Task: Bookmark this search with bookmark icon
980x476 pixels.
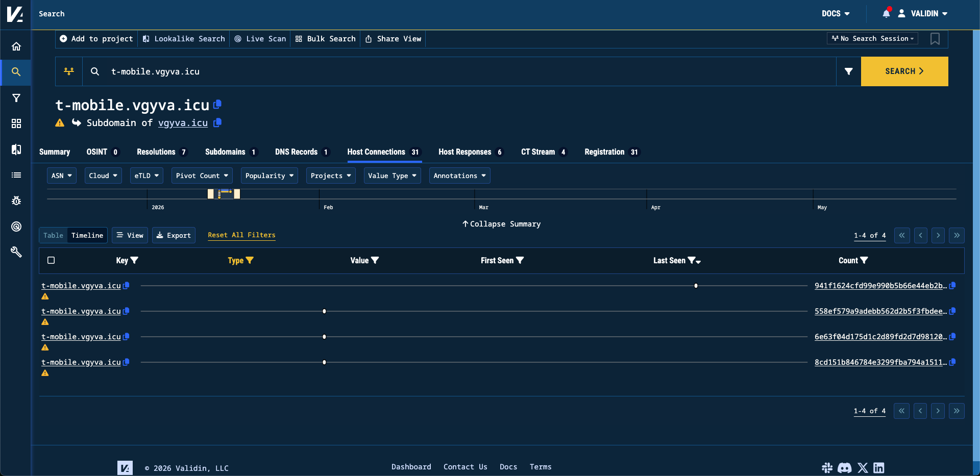Action: pyautogui.click(x=935, y=39)
